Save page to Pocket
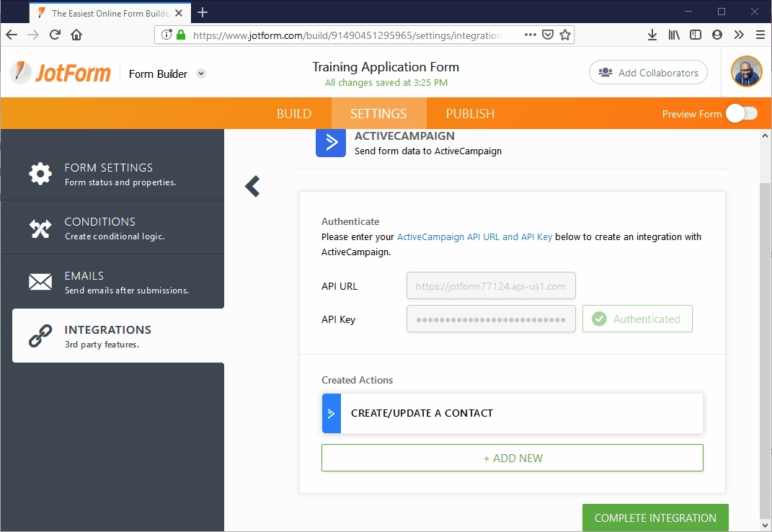Screen dimensions: 772x532 click(x=548, y=35)
